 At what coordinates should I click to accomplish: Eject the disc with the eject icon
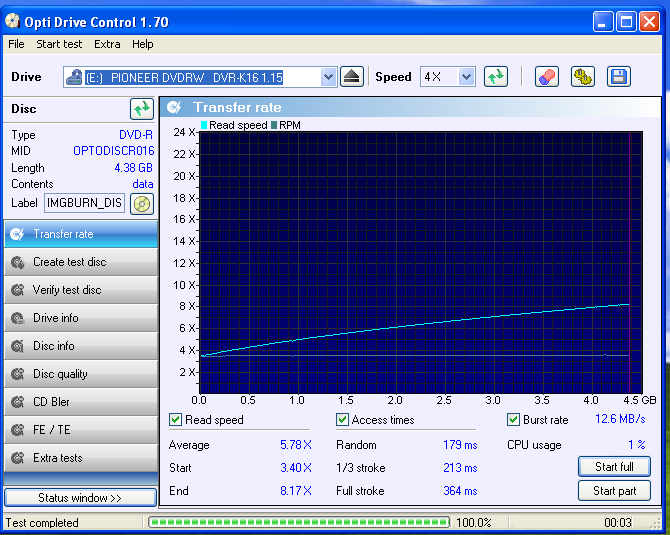point(352,77)
